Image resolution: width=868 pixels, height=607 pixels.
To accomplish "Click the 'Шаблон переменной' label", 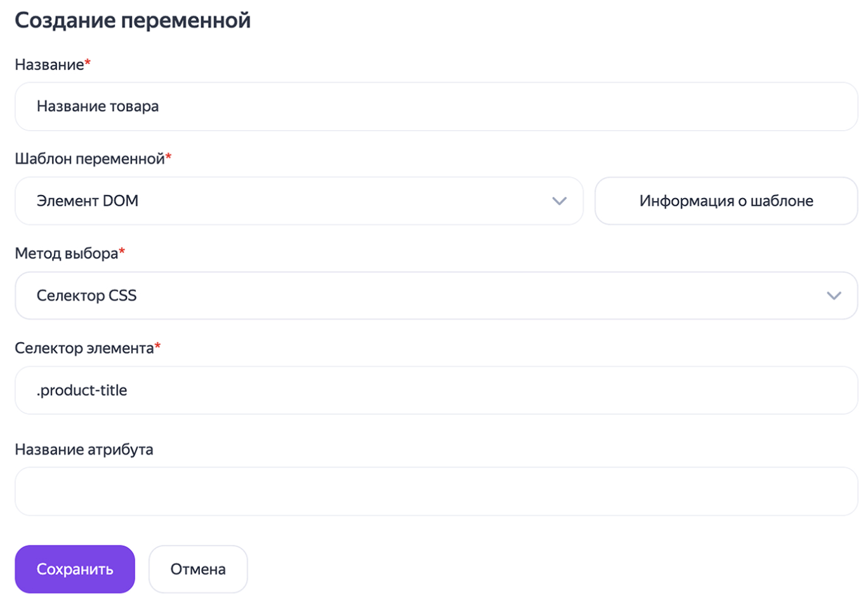I will [x=89, y=159].
